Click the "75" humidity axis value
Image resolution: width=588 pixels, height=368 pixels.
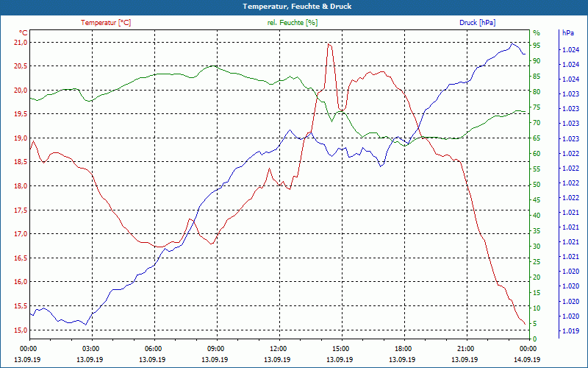click(x=537, y=107)
